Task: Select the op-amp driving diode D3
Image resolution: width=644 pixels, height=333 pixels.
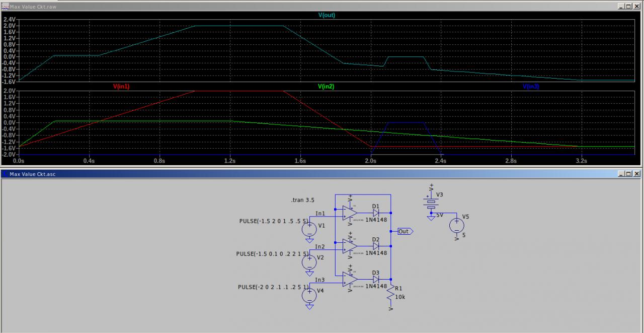Action: pyautogui.click(x=350, y=279)
